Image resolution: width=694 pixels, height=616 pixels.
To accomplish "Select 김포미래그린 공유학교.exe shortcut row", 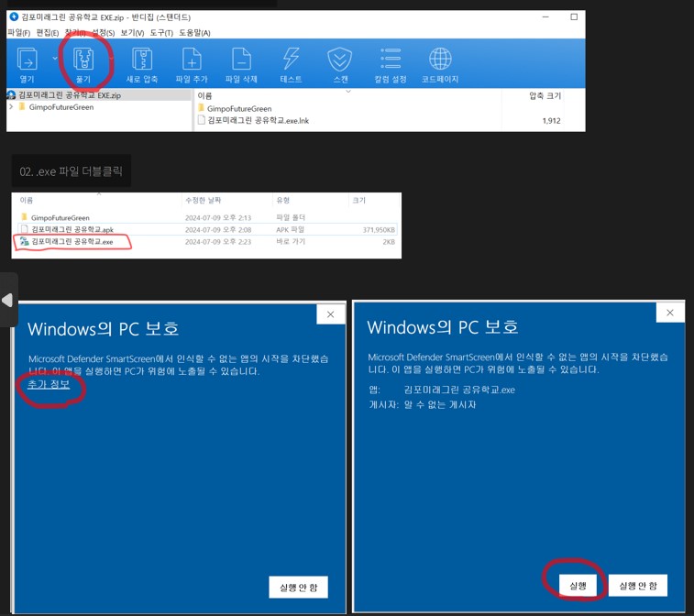I will [206, 242].
